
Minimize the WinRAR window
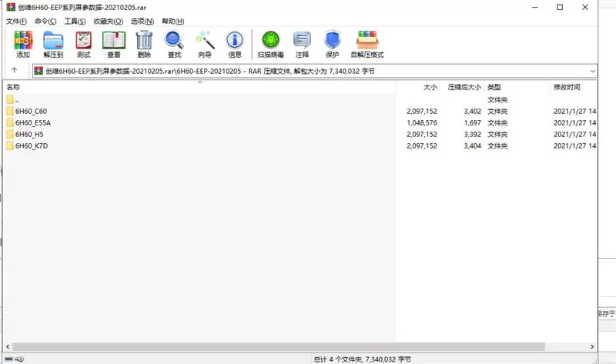click(x=534, y=7)
